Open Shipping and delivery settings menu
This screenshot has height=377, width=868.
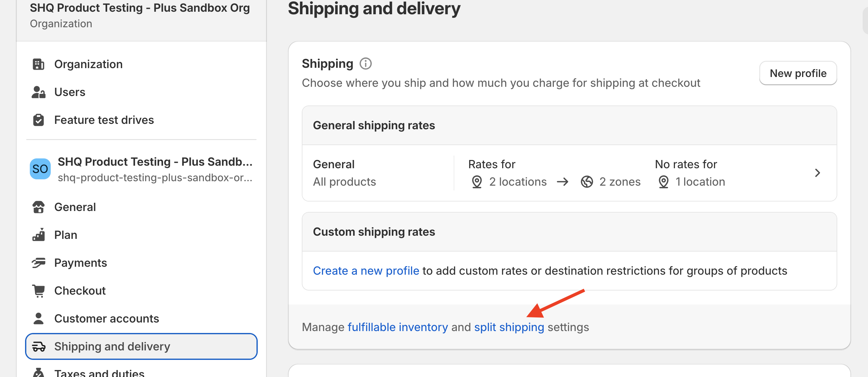pos(112,346)
